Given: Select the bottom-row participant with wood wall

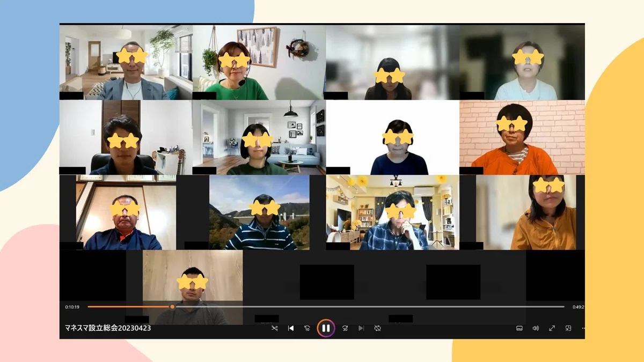Looking at the screenshot, I should (x=193, y=287).
